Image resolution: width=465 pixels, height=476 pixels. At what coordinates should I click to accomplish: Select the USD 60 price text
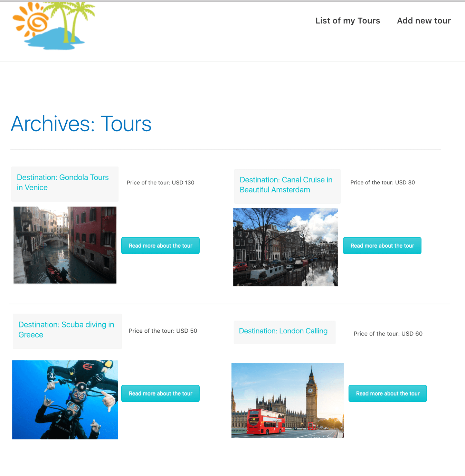(388, 334)
